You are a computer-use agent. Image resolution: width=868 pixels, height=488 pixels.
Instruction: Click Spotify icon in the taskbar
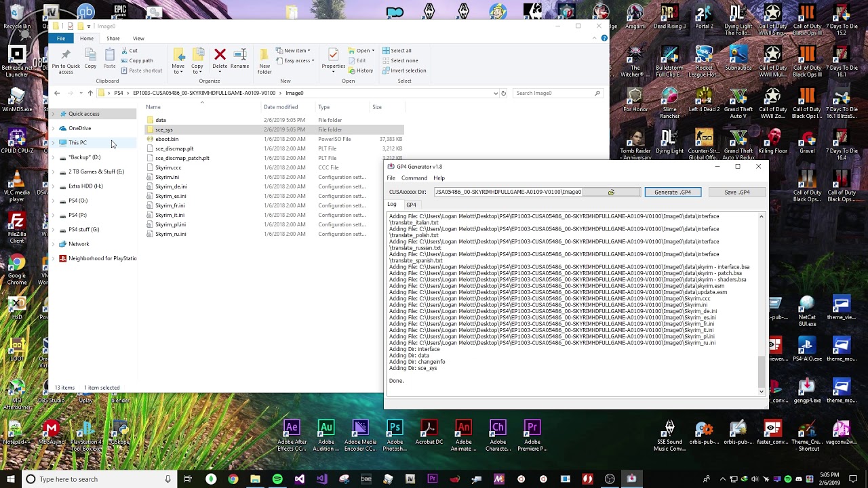pyautogui.click(x=277, y=479)
